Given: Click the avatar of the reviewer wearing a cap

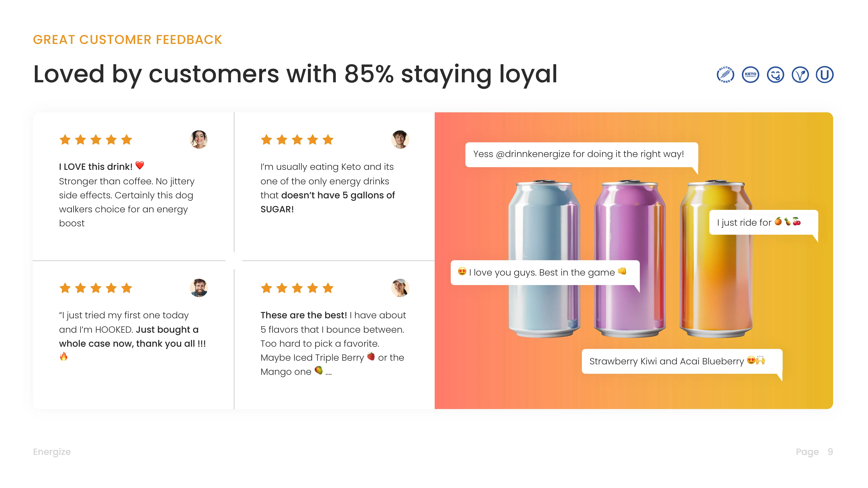Looking at the screenshot, I should click(400, 288).
